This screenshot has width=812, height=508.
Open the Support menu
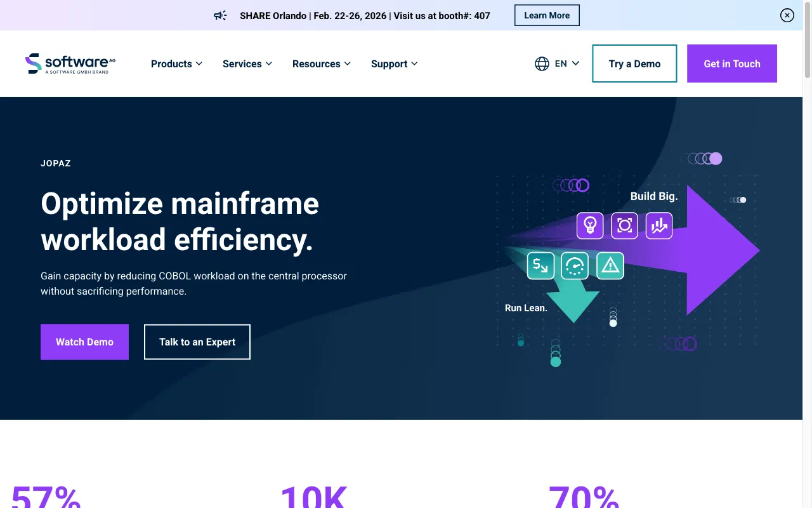[x=395, y=63]
